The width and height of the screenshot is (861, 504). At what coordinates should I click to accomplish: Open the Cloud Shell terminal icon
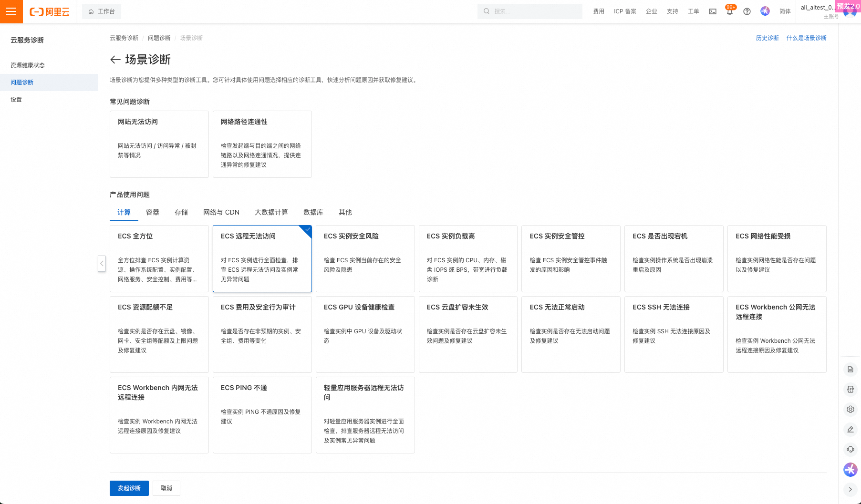(713, 11)
